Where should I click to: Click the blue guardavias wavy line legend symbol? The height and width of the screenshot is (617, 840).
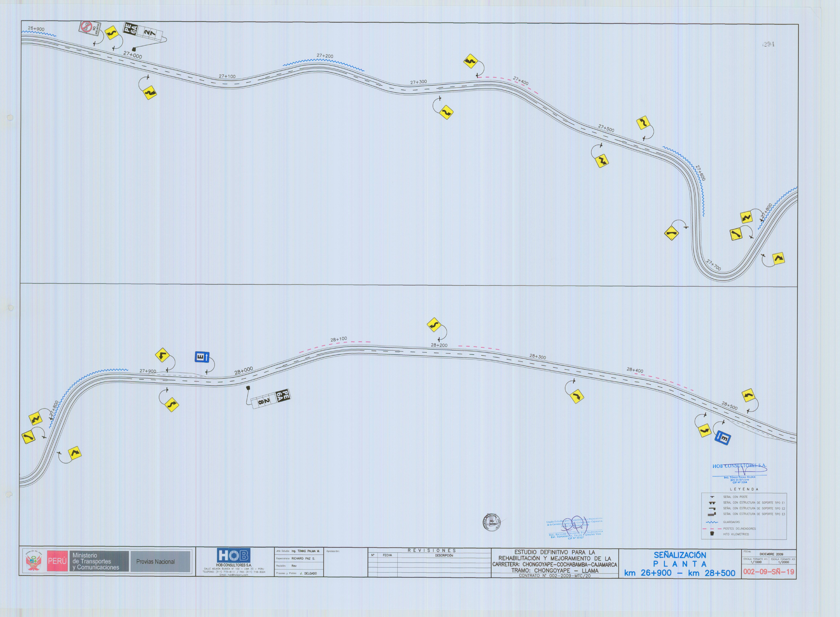[x=712, y=522]
